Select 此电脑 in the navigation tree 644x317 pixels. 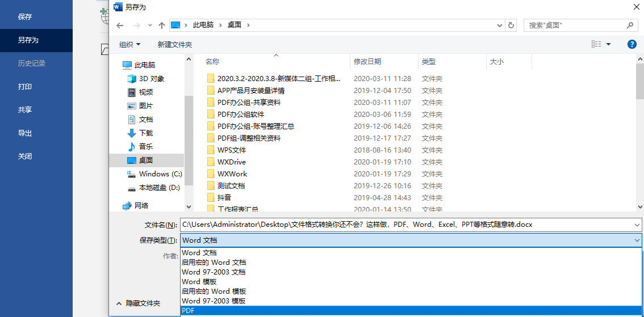(139, 65)
